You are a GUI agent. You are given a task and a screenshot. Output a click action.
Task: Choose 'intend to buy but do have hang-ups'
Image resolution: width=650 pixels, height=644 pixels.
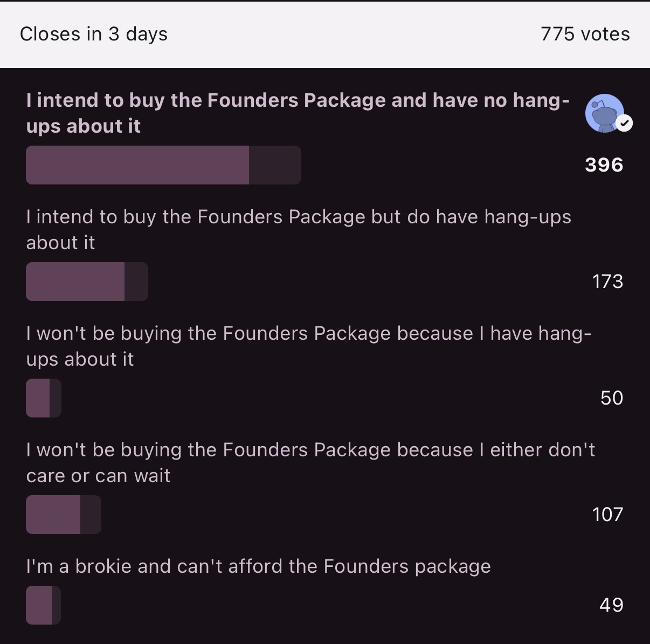click(299, 230)
